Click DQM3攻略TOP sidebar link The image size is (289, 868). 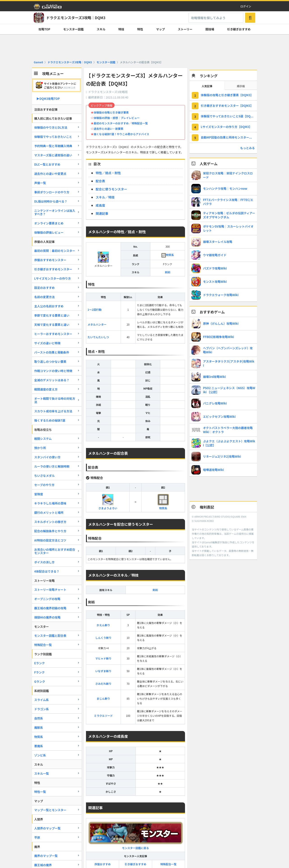coord(48,99)
